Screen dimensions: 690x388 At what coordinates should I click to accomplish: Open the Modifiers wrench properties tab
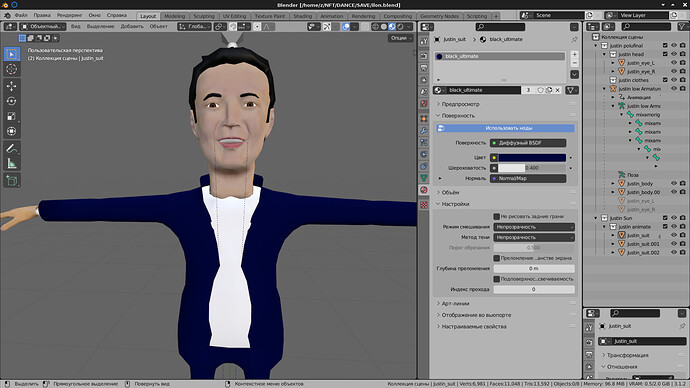tap(424, 131)
